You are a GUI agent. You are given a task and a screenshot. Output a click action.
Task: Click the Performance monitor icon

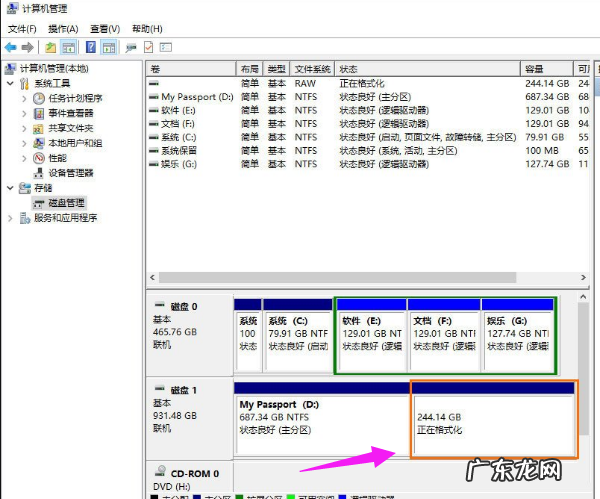pyautogui.click(x=39, y=158)
